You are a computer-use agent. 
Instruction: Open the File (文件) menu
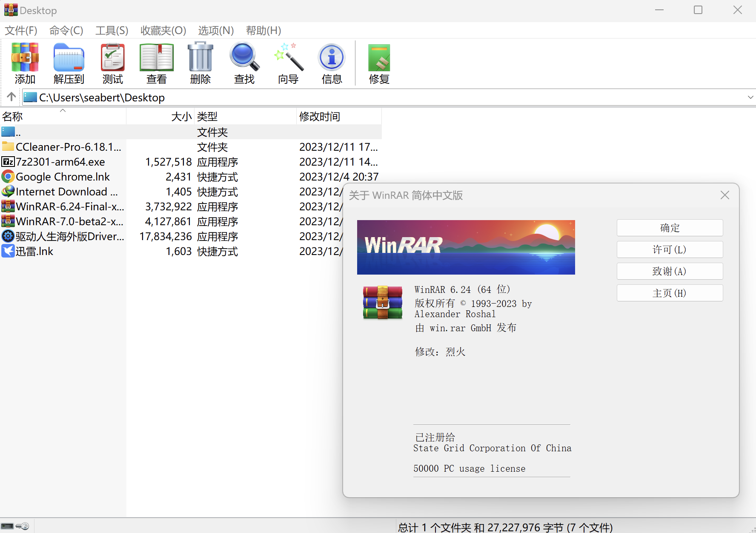pos(21,31)
